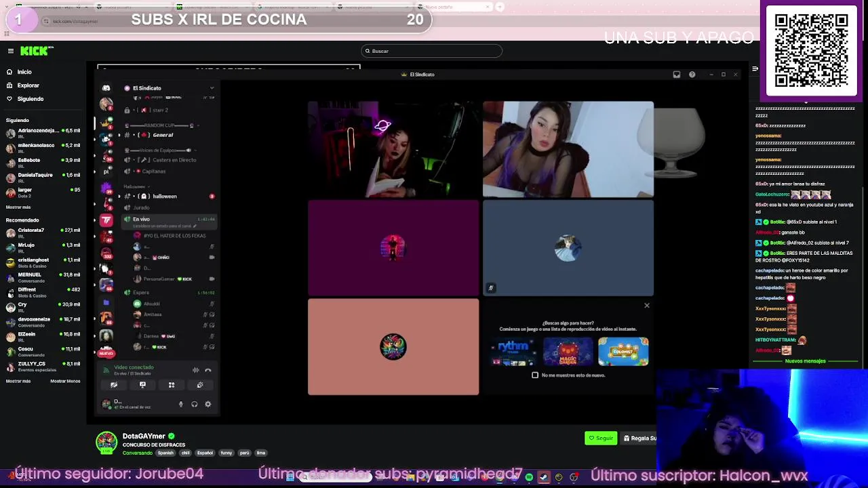The height and width of the screenshot is (488, 868).
Task: Open Discord user settings gear
Action: (x=208, y=405)
